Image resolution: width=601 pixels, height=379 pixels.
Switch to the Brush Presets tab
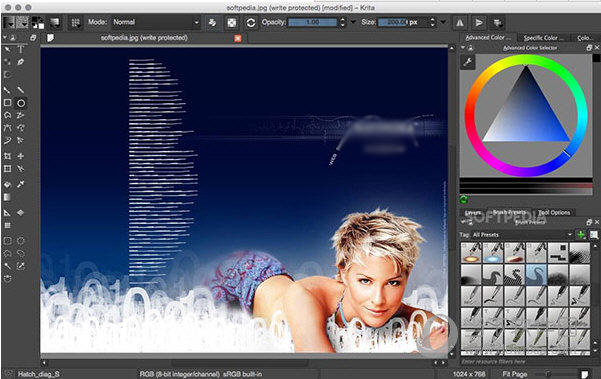pos(509,212)
